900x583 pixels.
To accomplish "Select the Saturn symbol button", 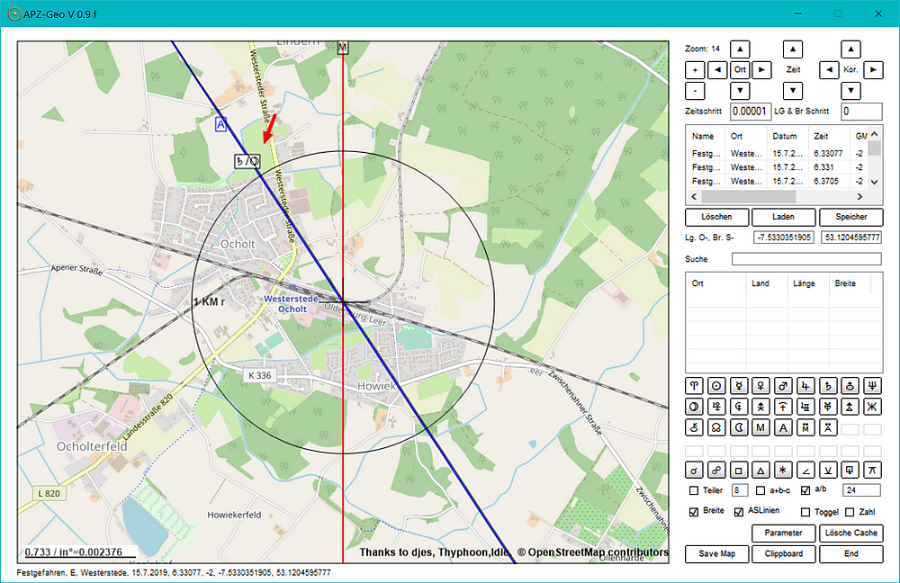I will (828, 386).
